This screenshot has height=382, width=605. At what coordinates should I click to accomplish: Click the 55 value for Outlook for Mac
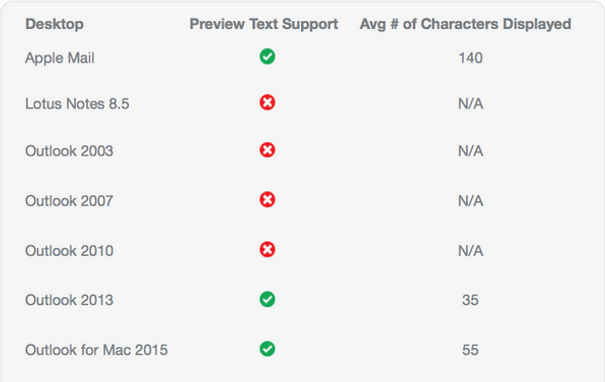click(x=470, y=350)
